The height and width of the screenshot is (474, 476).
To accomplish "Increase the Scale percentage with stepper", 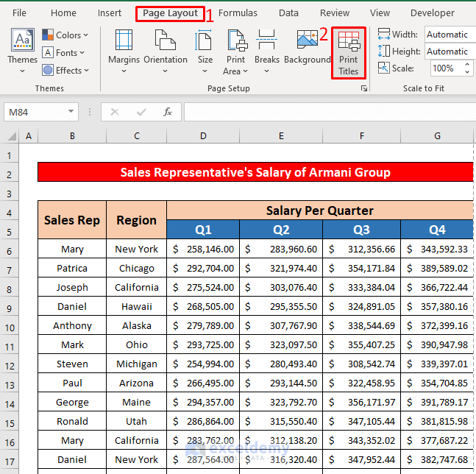I will (466, 65).
